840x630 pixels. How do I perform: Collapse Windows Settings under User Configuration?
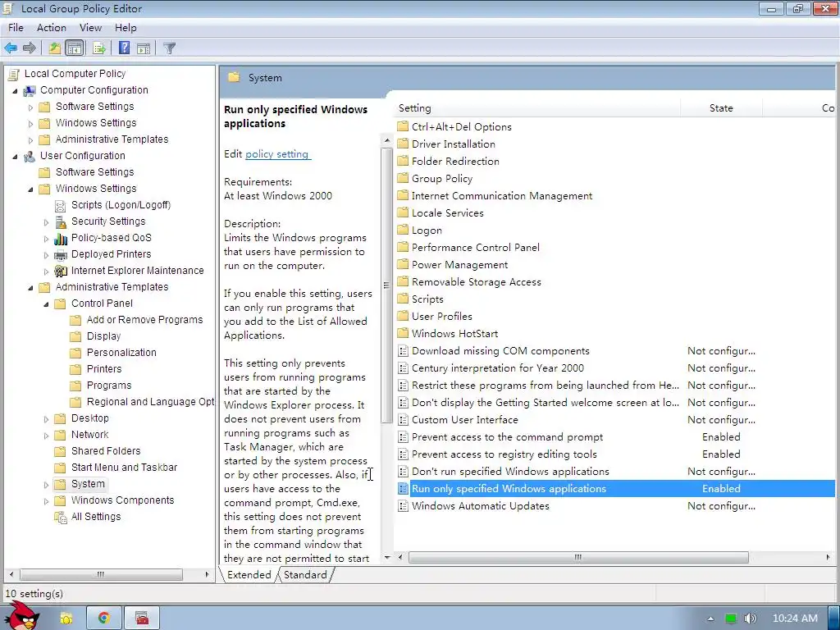tap(30, 189)
